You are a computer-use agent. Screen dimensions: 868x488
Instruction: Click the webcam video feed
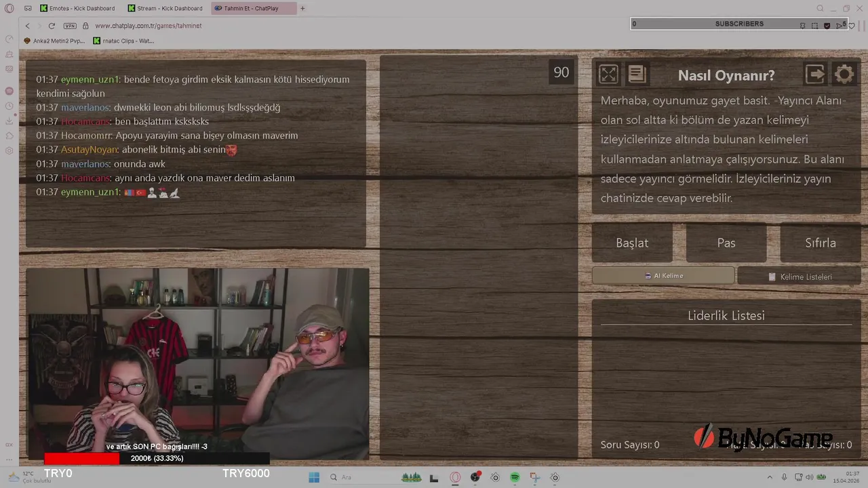point(197,364)
